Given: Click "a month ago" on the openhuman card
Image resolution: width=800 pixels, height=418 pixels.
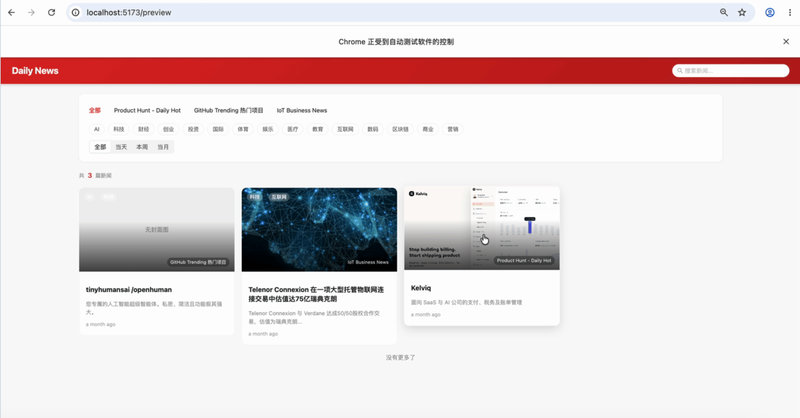Looking at the screenshot, I should point(101,324).
